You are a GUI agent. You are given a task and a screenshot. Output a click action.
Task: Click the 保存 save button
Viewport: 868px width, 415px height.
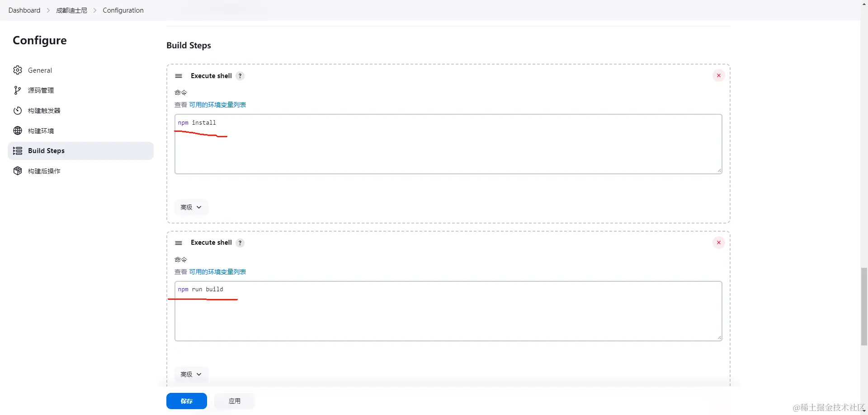(x=187, y=401)
